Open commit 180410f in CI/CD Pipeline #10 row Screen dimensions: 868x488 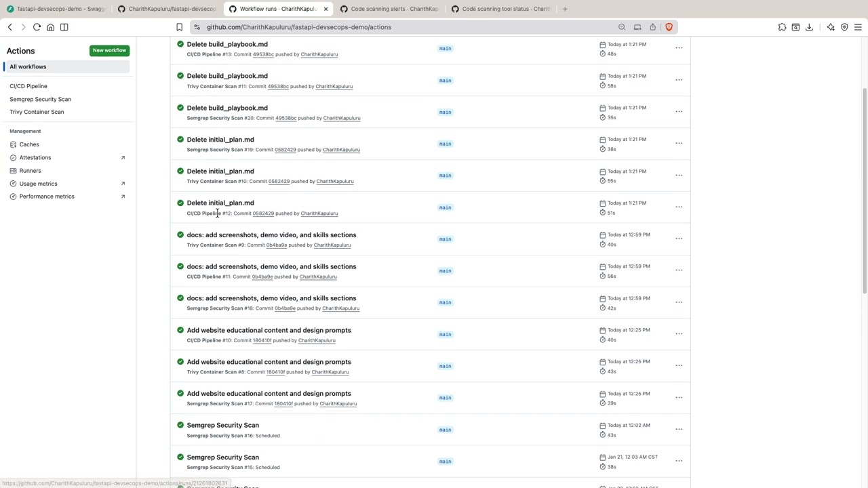point(262,340)
